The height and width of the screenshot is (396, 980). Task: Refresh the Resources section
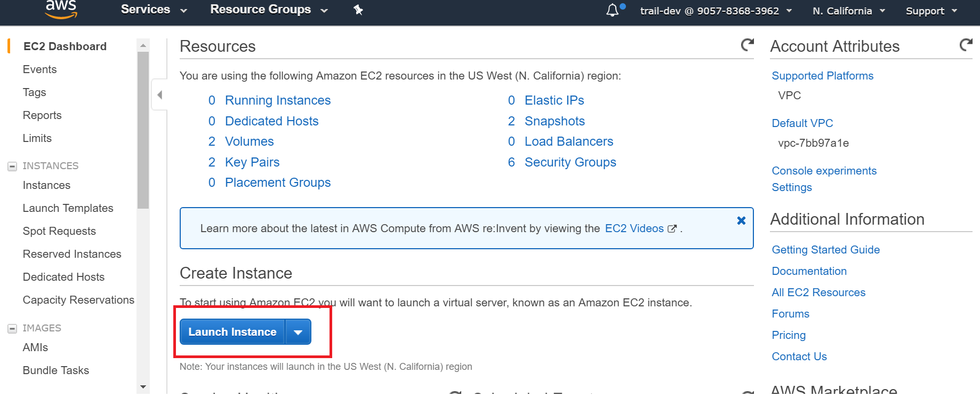click(x=748, y=45)
